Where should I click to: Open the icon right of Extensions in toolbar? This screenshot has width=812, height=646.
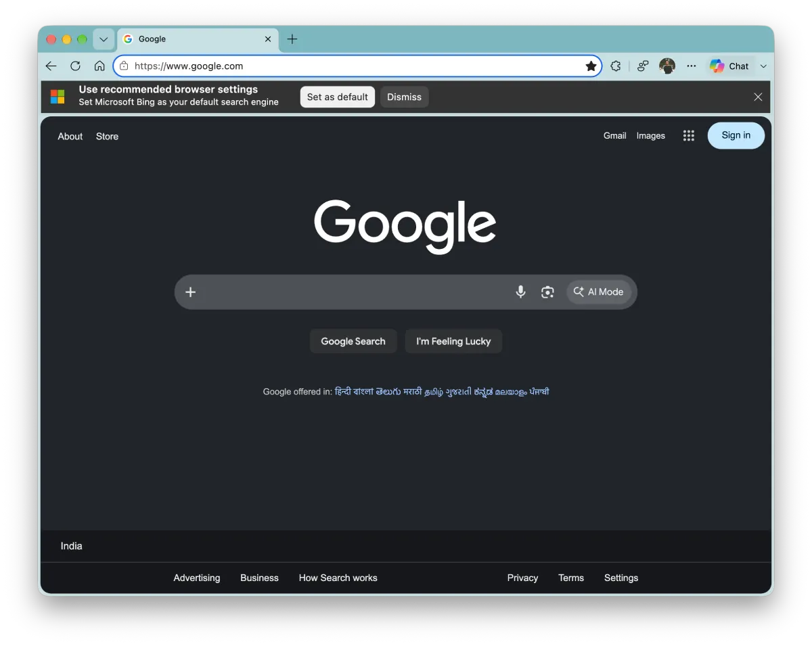(643, 66)
